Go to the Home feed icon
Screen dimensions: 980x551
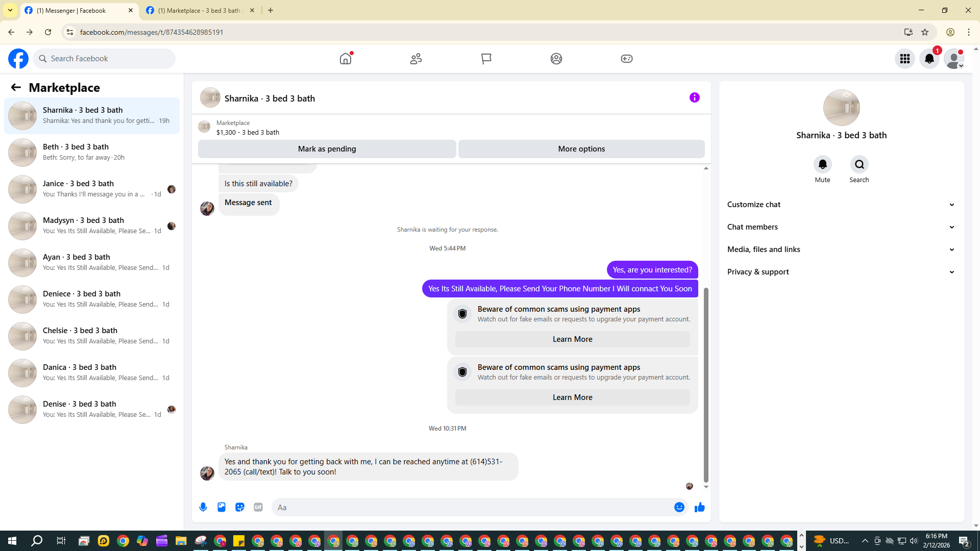click(346, 59)
